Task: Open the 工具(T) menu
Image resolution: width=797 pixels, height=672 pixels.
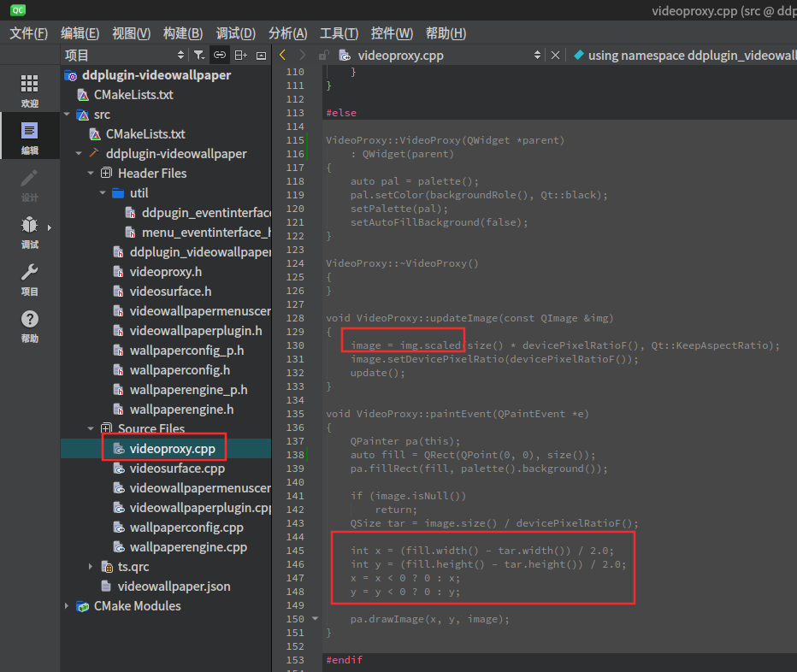Action: [339, 33]
